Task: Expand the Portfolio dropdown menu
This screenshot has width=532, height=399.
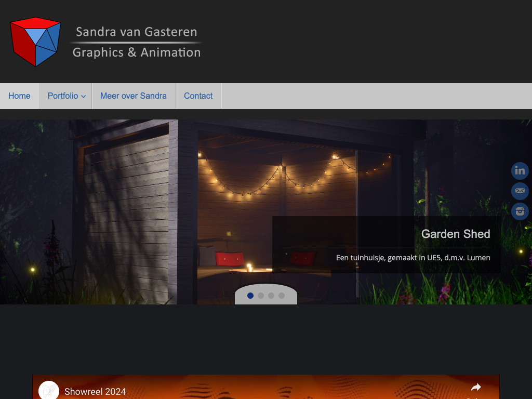Action: 66,96
